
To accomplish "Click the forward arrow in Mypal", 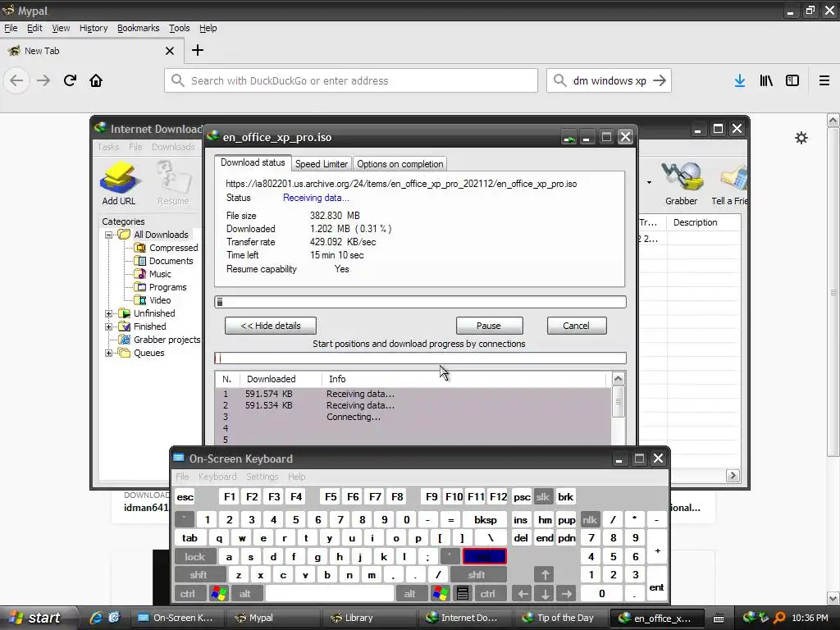I will point(43,81).
